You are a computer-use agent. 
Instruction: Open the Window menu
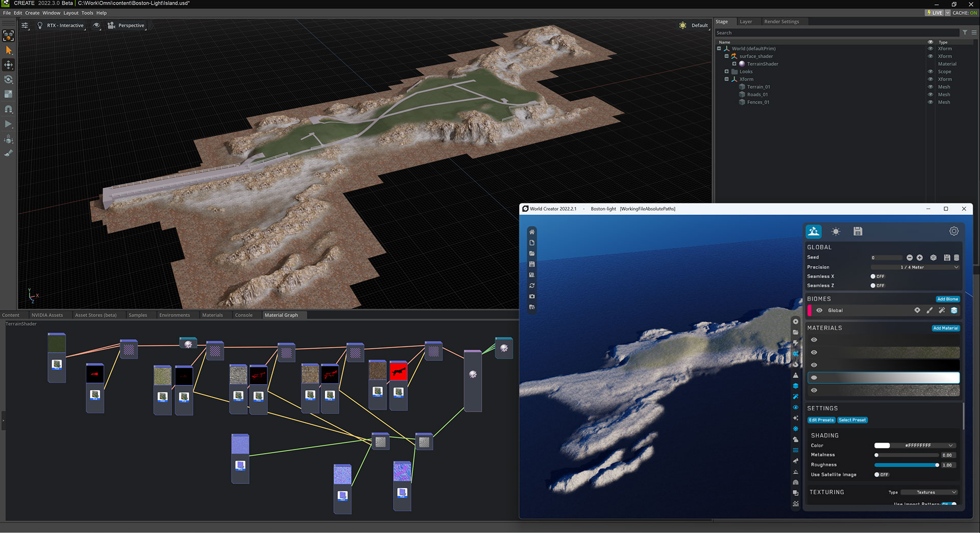point(51,13)
